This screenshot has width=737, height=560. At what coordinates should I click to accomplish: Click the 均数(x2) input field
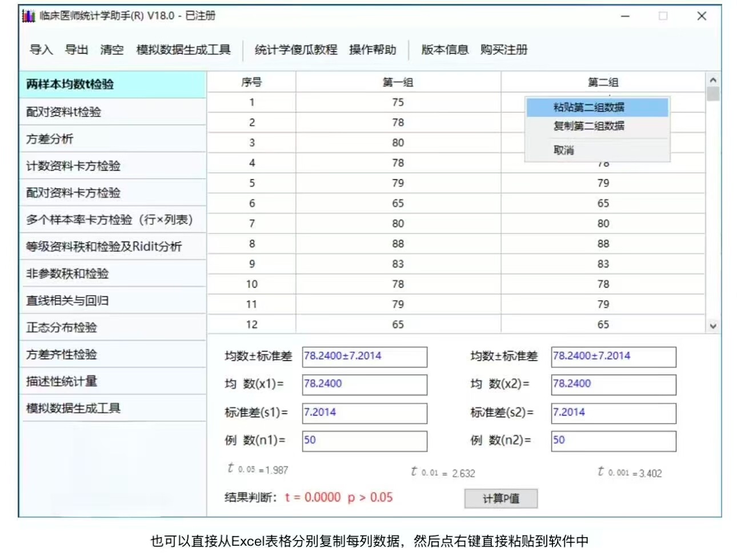[614, 385]
